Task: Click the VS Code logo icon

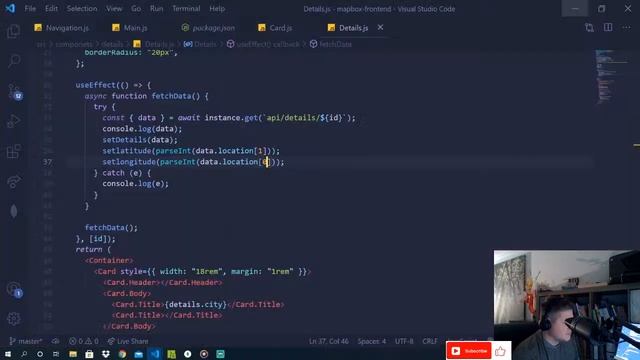Action: click(x=10, y=8)
